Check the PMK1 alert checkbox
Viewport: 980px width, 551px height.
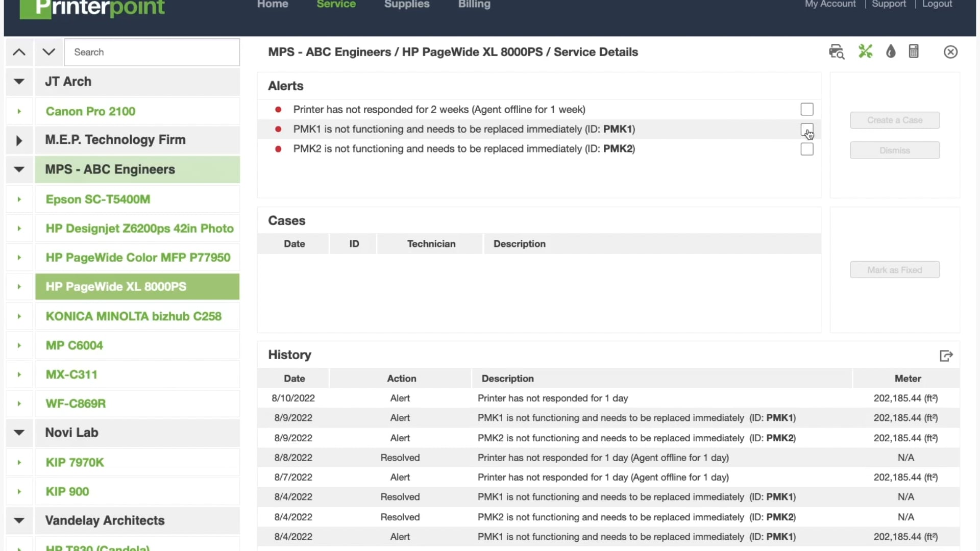(x=806, y=129)
